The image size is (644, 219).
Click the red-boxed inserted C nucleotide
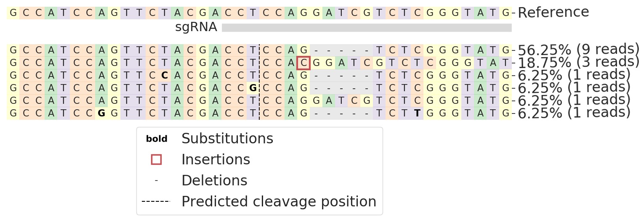pos(303,63)
